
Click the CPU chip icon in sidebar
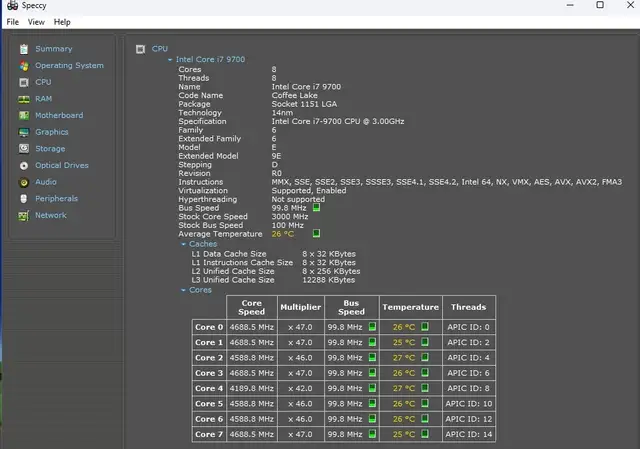24,82
